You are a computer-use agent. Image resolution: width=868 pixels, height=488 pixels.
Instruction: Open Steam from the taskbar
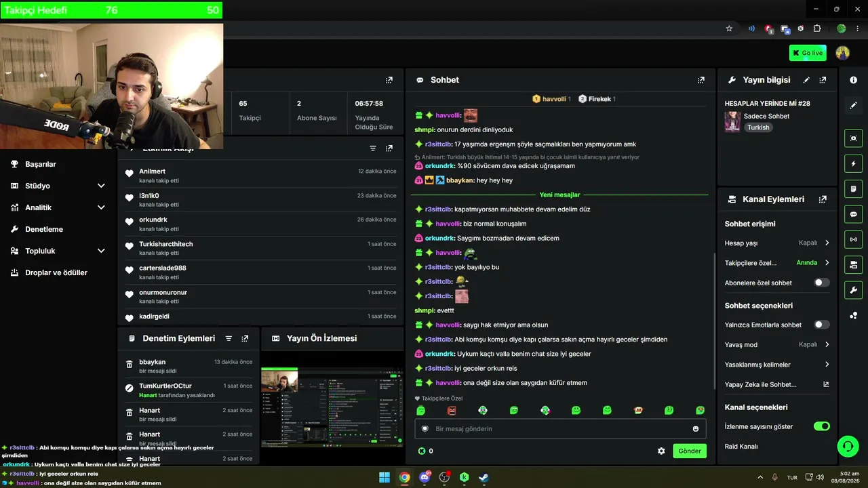point(484,477)
